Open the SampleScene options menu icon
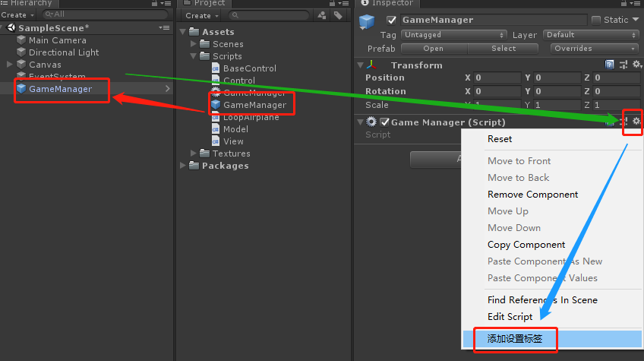The height and width of the screenshot is (361, 644). pos(164,27)
